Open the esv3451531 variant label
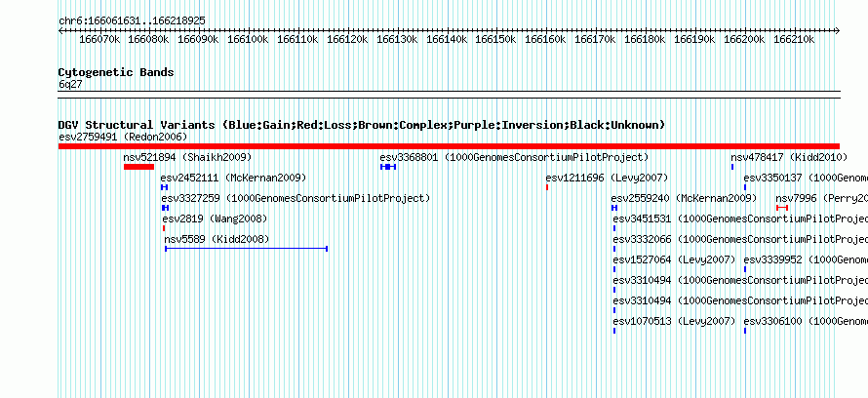This screenshot has height=398, width=868. coord(740,219)
